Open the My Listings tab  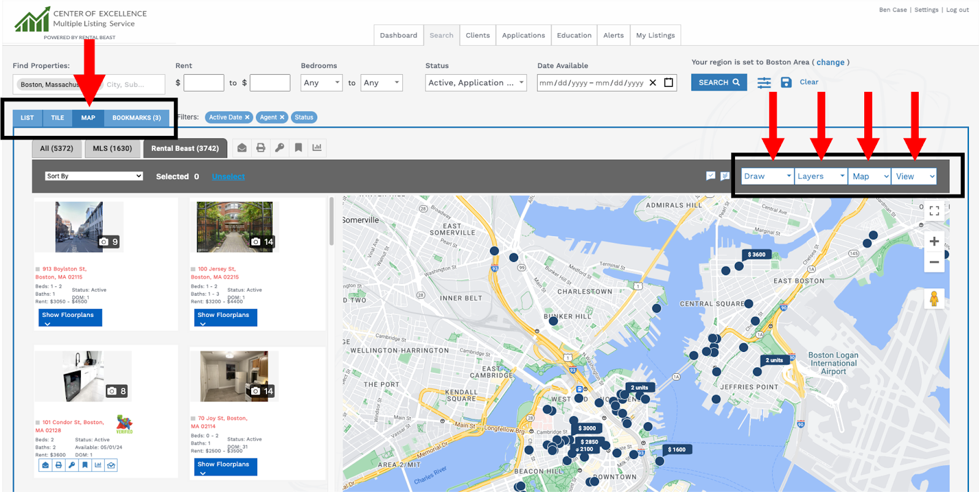(x=655, y=35)
